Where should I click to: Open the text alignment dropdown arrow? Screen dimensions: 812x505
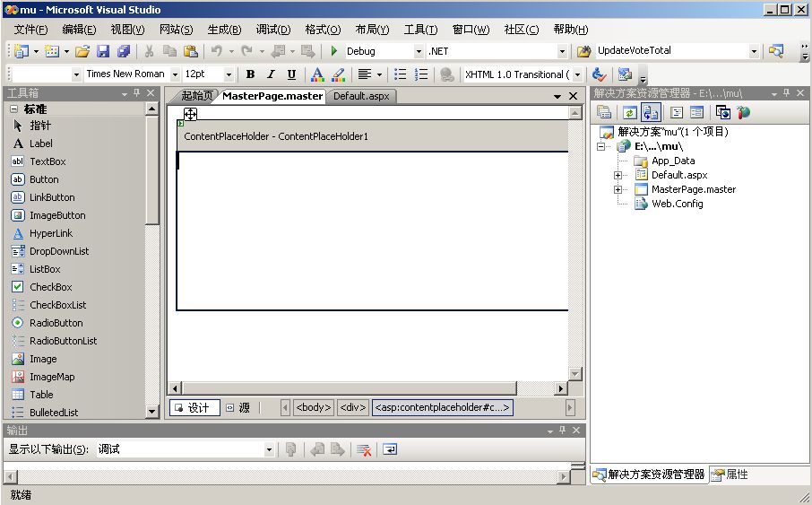[x=380, y=74]
